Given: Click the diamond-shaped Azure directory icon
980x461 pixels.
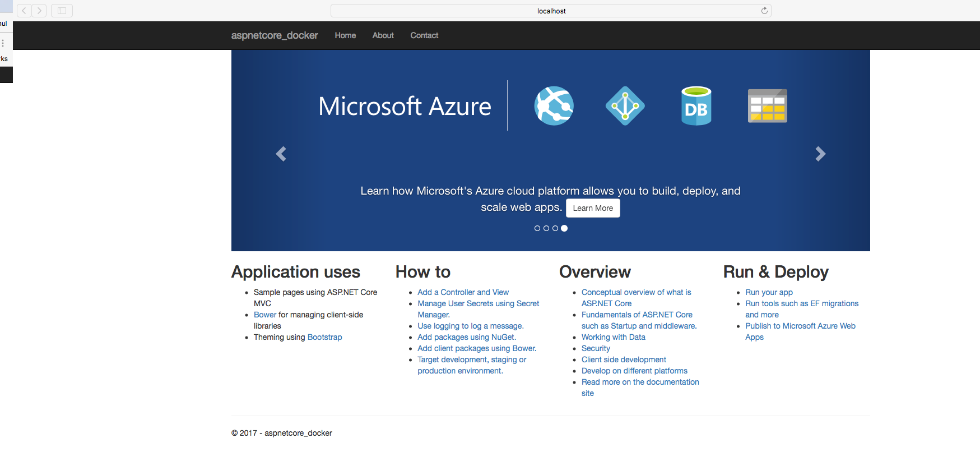Looking at the screenshot, I should click(625, 106).
